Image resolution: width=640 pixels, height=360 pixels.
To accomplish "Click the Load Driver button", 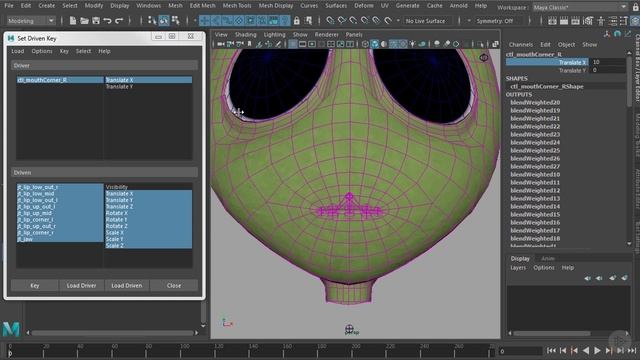I will coord(81,285).
